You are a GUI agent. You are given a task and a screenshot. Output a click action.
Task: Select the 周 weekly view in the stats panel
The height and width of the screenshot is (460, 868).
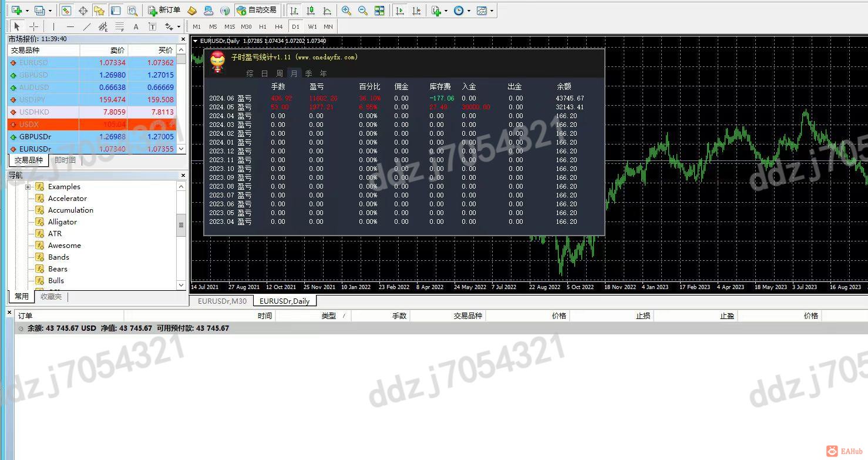[280, 73]
